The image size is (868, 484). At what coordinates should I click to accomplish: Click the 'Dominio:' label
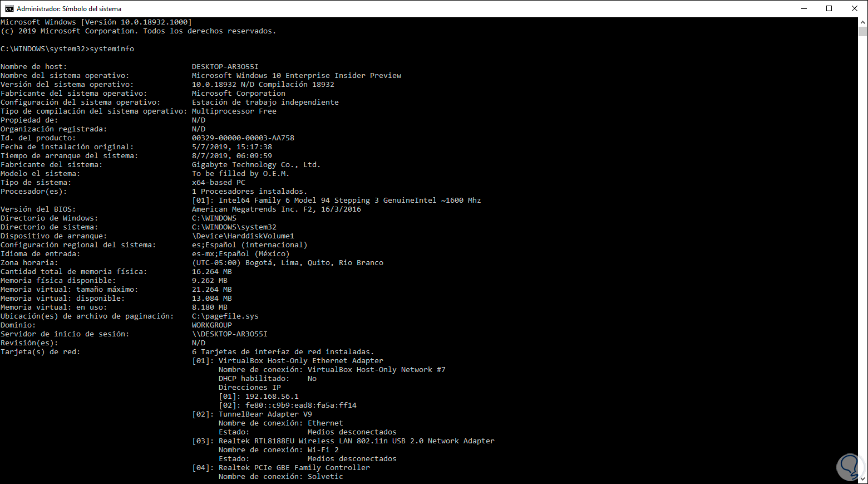(18, 325)
